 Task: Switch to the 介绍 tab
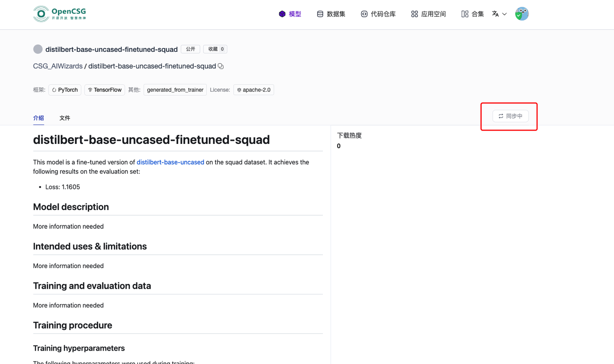point(38,118)
